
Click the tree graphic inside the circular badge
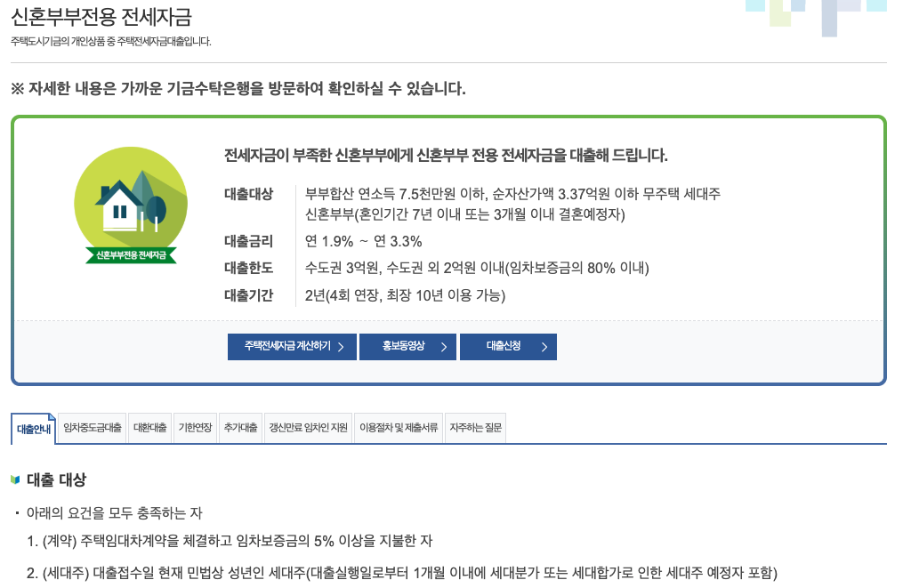pos(153,204)
